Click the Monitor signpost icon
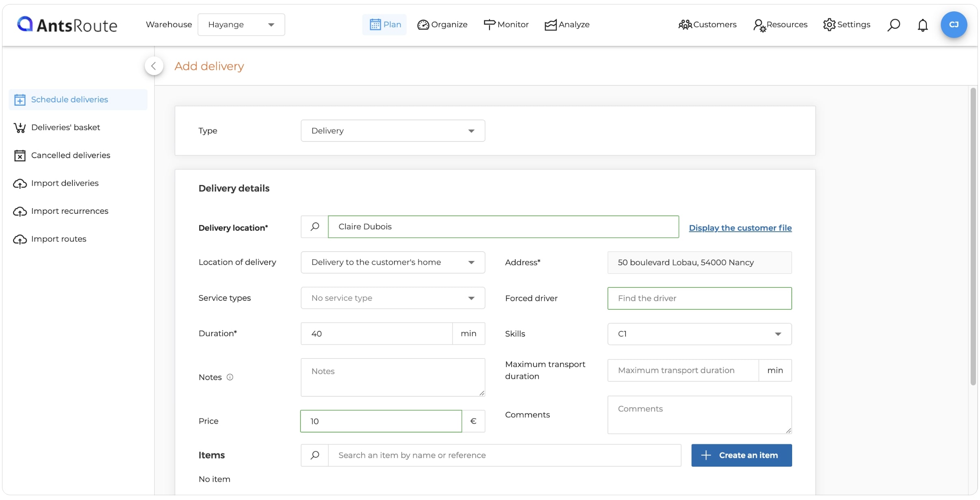This screenshot has height=500, width=980. tap(489, 25)
